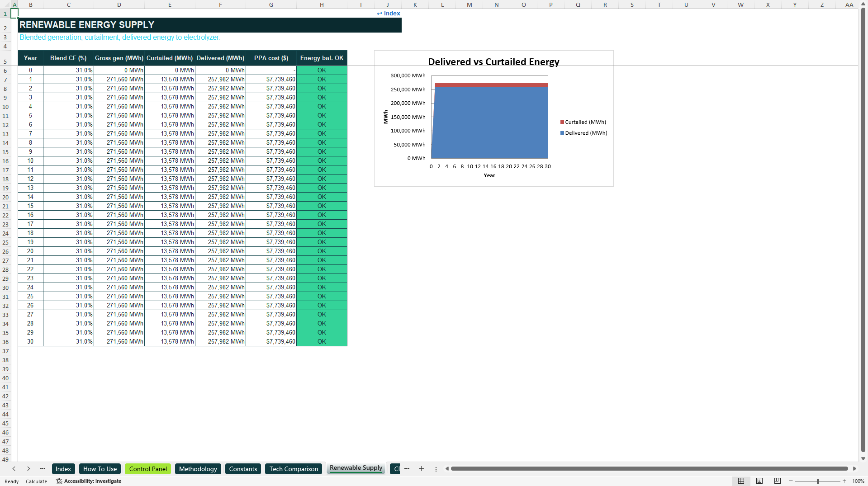This screenshot has width=868, height=486.
Task: Select Year 0 gross gen 0 MWh cell
Action: pyautogui.click(x=119, y=71)
